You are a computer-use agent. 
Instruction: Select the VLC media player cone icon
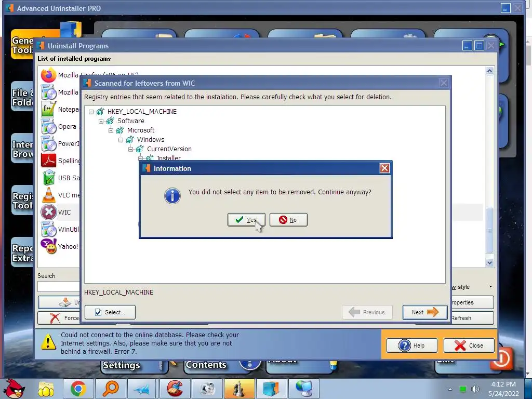[x=48, y=195]
